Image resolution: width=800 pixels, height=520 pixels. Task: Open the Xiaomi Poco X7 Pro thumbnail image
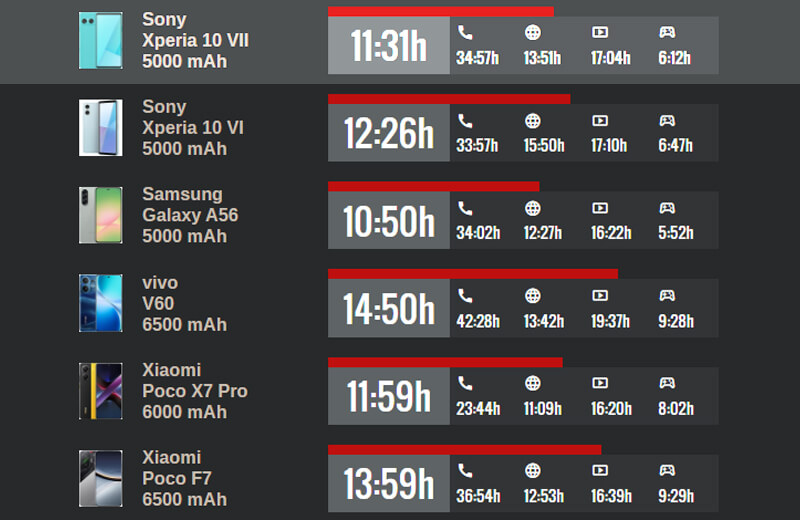point(101,391)
